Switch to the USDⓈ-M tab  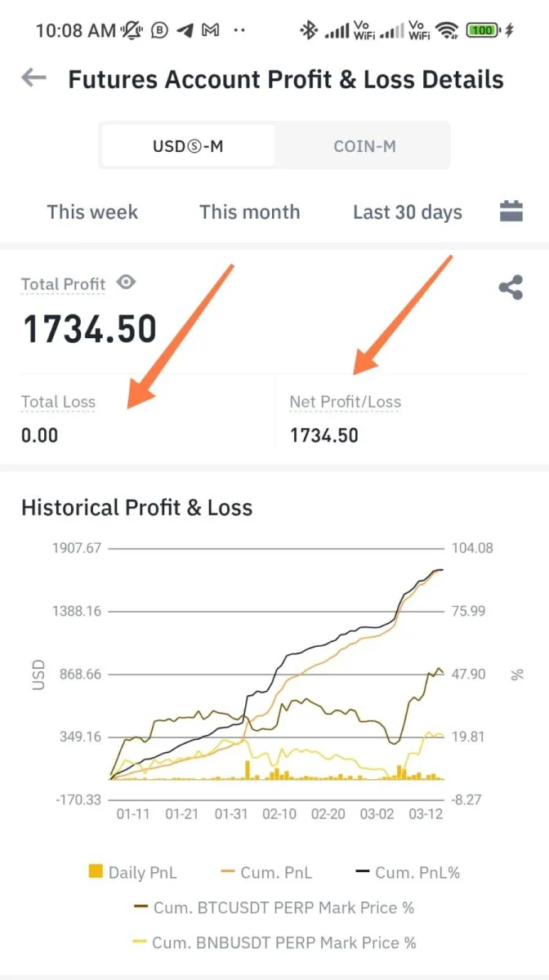188,146
